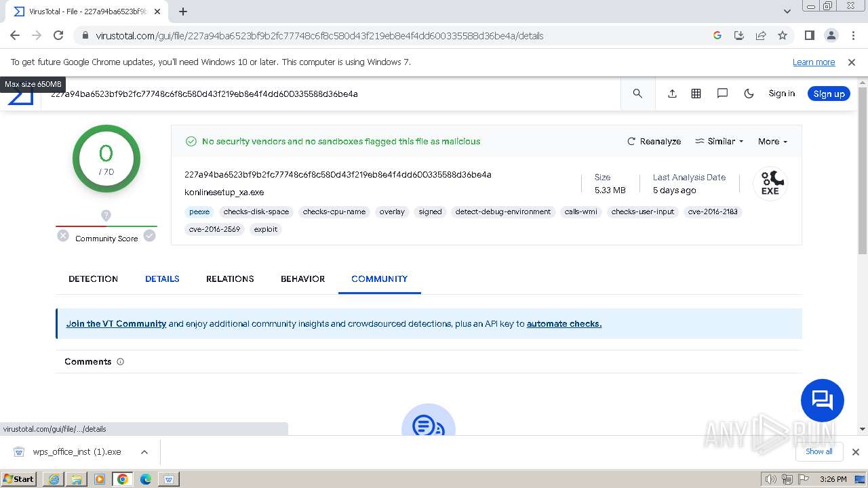Viewport: 868px width, 488px height.
Task: Open the notifications comment icon
Action: click(722, 94)
